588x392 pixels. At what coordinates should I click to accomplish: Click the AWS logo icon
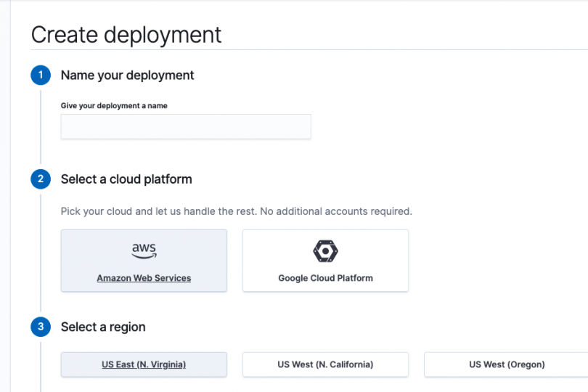coord(144,251)
